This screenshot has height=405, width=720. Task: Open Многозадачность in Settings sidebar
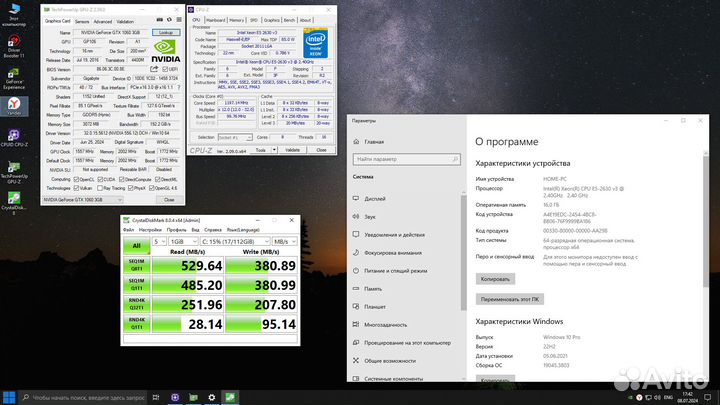click(385, 325)
